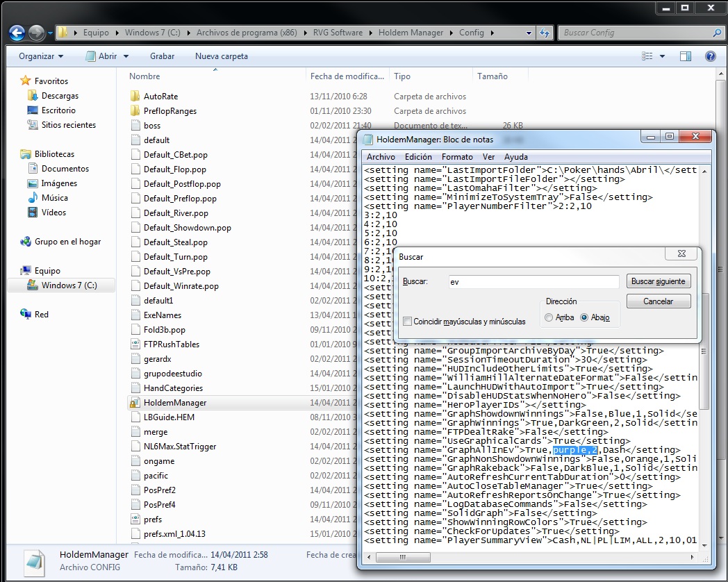Click the Back navigation arrow in Explorer

pyautogui.click(x=17, y=33)
